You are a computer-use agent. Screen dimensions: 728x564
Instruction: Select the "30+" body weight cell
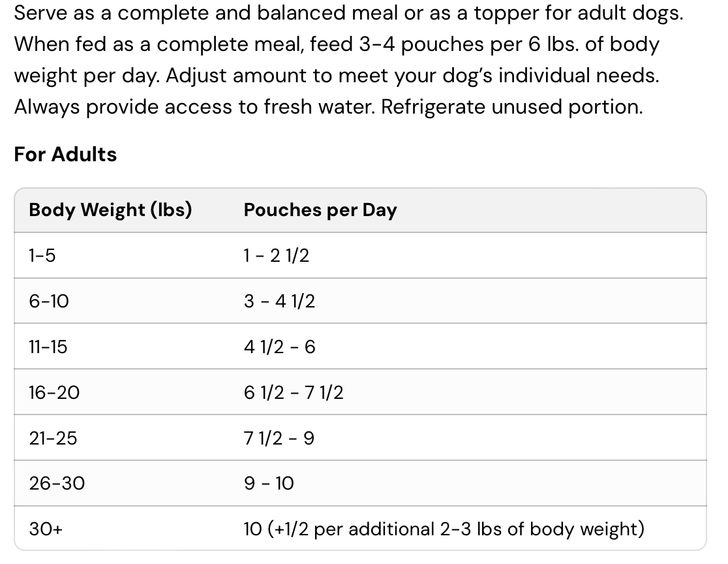click(46, 529)
